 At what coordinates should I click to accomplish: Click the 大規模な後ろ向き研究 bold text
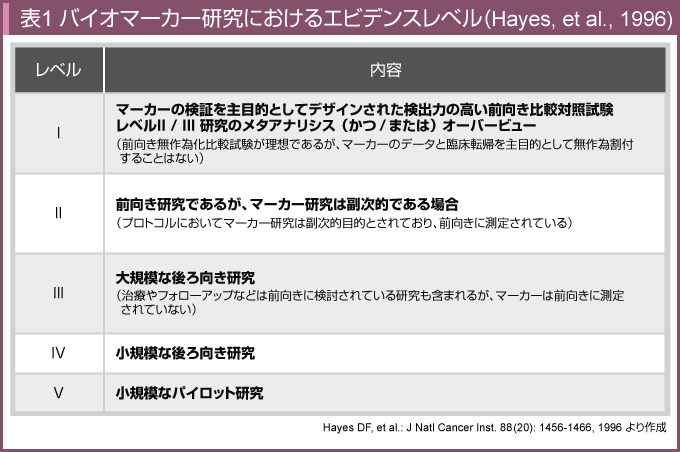click(185, 276)
